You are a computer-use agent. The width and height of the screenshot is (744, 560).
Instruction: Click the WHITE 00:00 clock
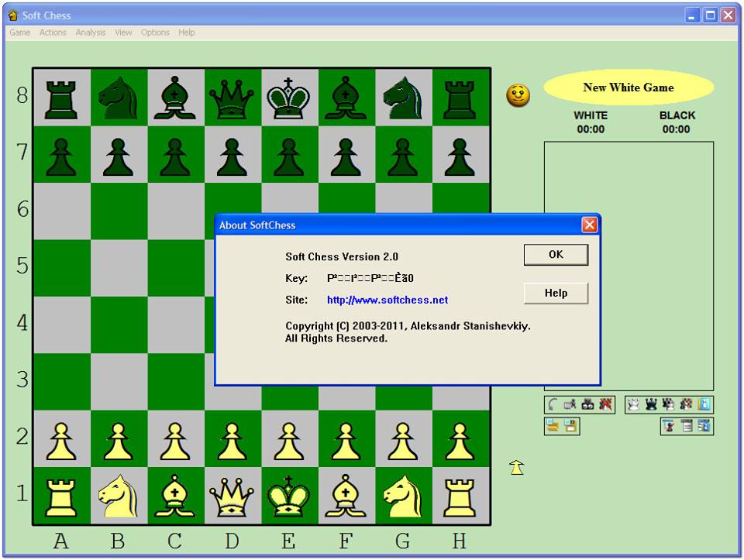point(591,122)
